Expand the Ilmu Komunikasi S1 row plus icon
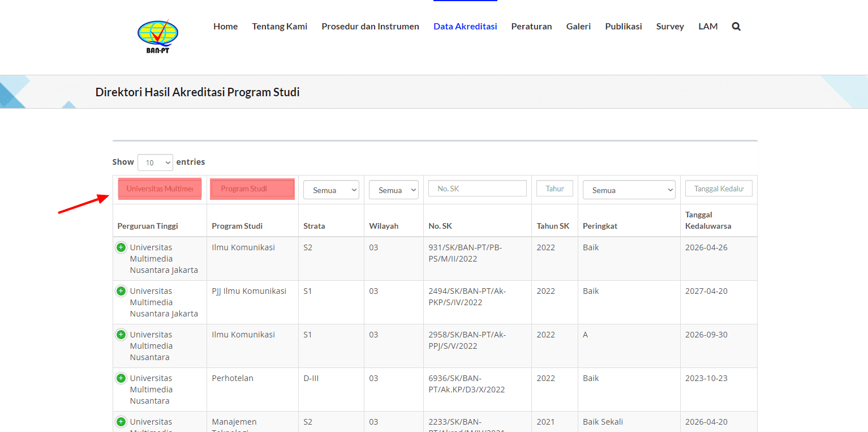 [x=121, y=335]
